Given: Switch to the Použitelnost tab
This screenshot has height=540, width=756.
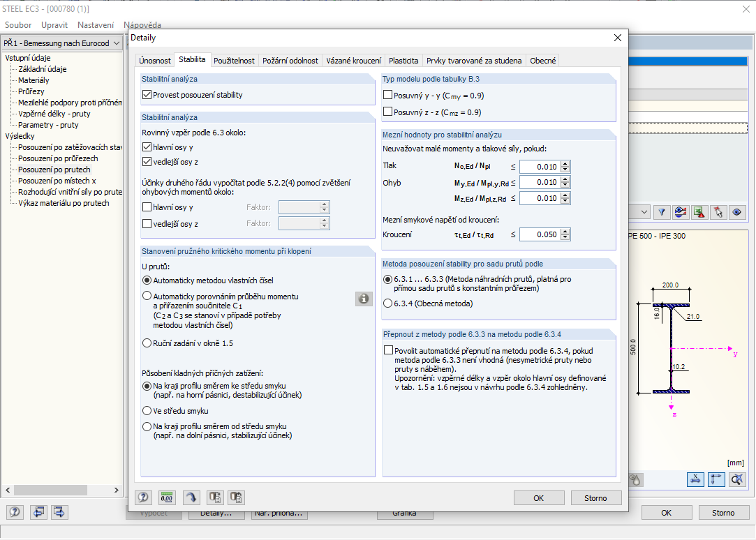Looking at the screenshot, I should tap(234, 61).
